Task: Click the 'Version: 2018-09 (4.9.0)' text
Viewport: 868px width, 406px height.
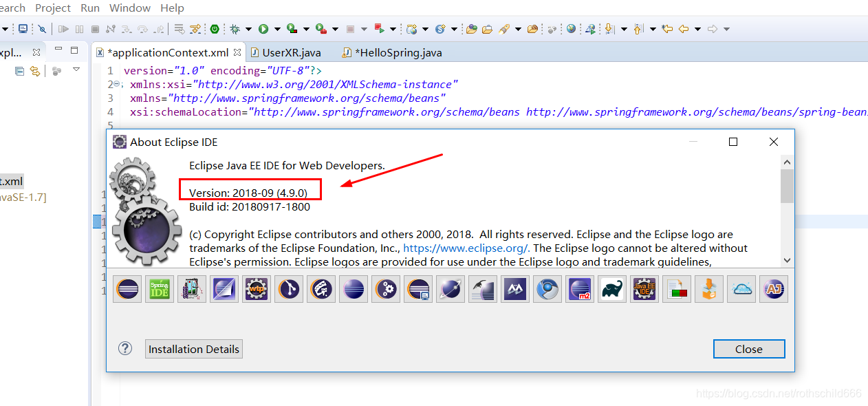Action: point(248,193)
